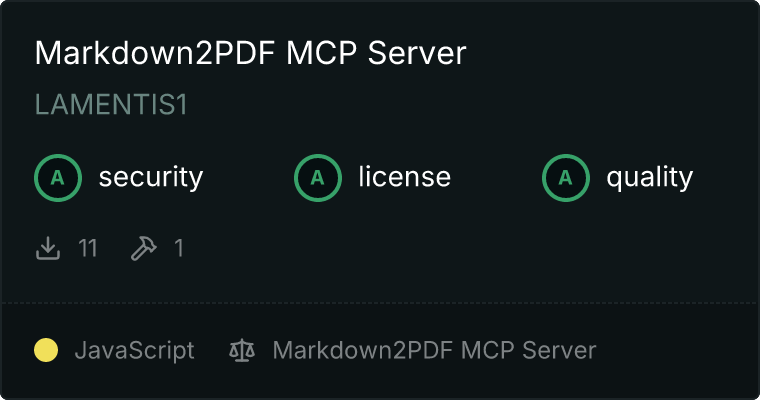Click the security label text

tap(151, 177)
